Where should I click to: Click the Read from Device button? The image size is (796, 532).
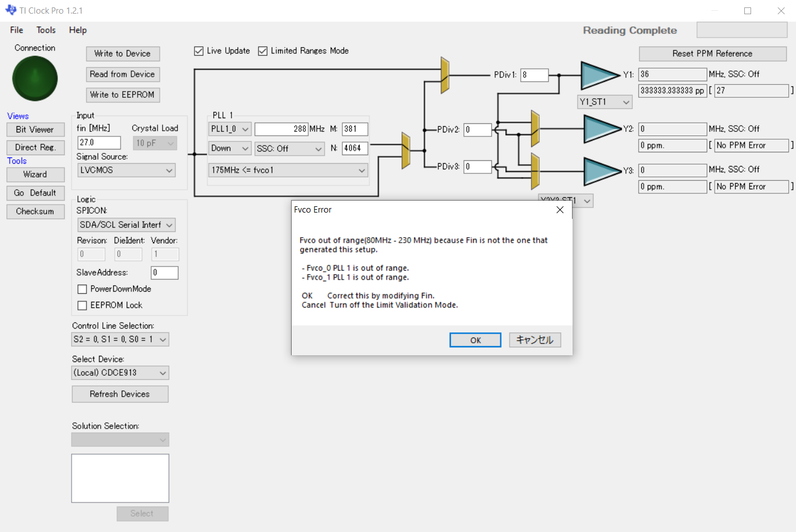click(123, 74)
